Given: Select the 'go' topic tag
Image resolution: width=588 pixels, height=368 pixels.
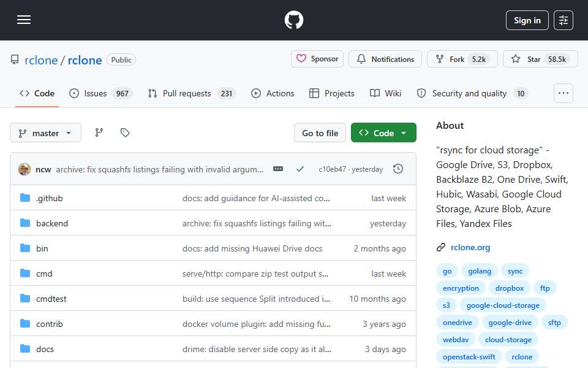Looking at the screenshot, I should [x=447, y=271].
